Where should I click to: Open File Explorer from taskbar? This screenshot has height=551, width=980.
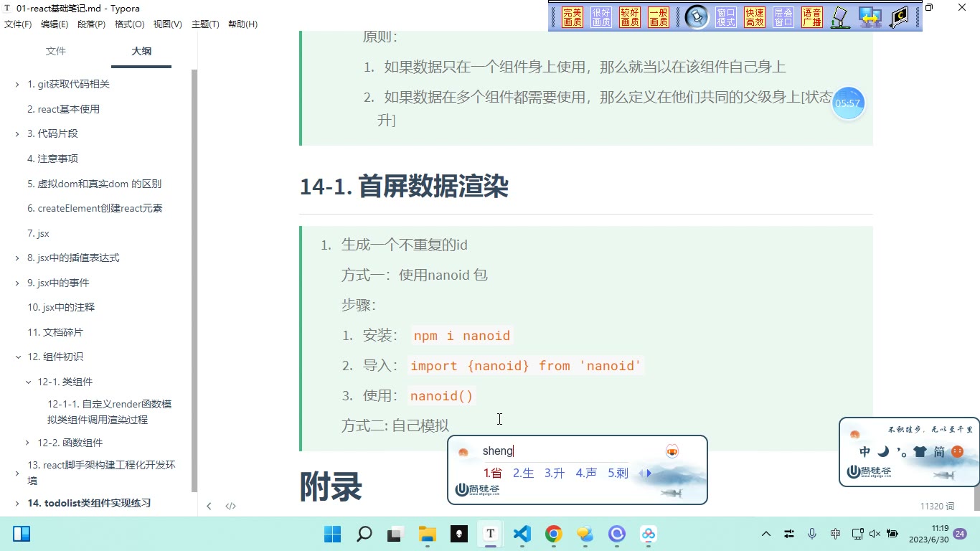click(x=428, y=534)
